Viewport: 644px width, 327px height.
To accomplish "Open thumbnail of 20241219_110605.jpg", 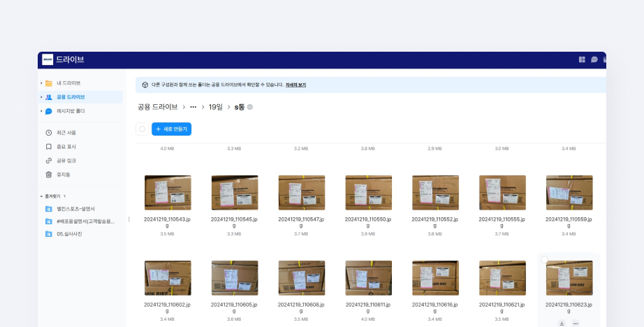I will (x=235, y=278).
